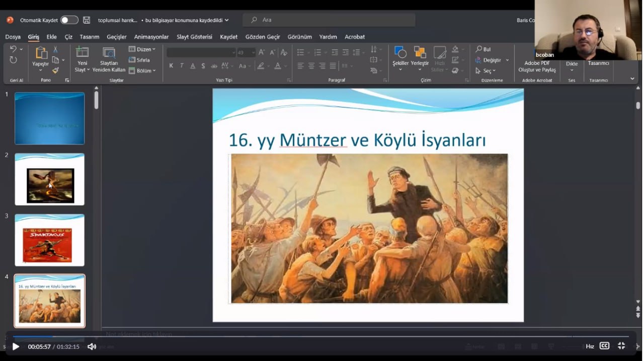644x361 pixels.
Task: Click the volume speaker icon in video player
Action: click(x=92, y=346)
